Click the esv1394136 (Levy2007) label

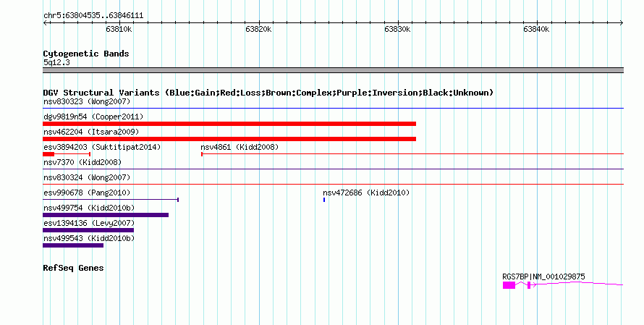click(89, 223)
